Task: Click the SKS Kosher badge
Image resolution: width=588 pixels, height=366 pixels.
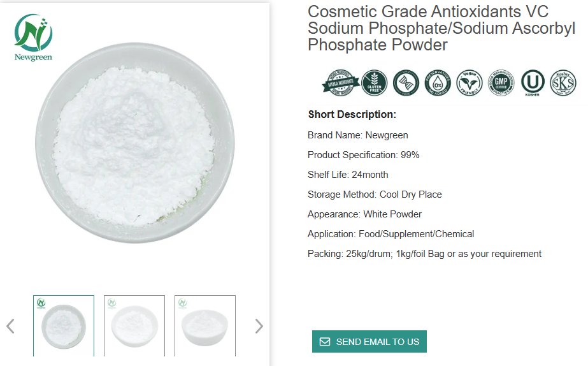Action: click(x=563, y=83)
